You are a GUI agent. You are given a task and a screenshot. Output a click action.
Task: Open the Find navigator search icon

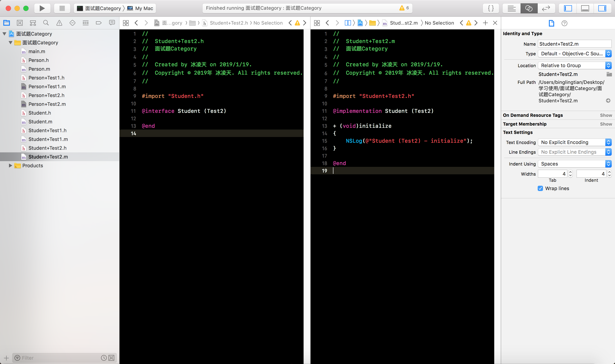coord(46,23)
